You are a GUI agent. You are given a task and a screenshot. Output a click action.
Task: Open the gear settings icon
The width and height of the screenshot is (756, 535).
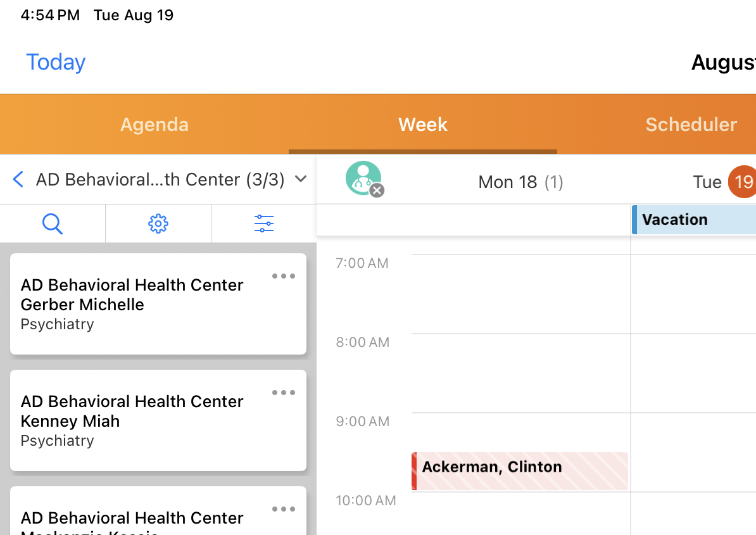click(158, 223)
